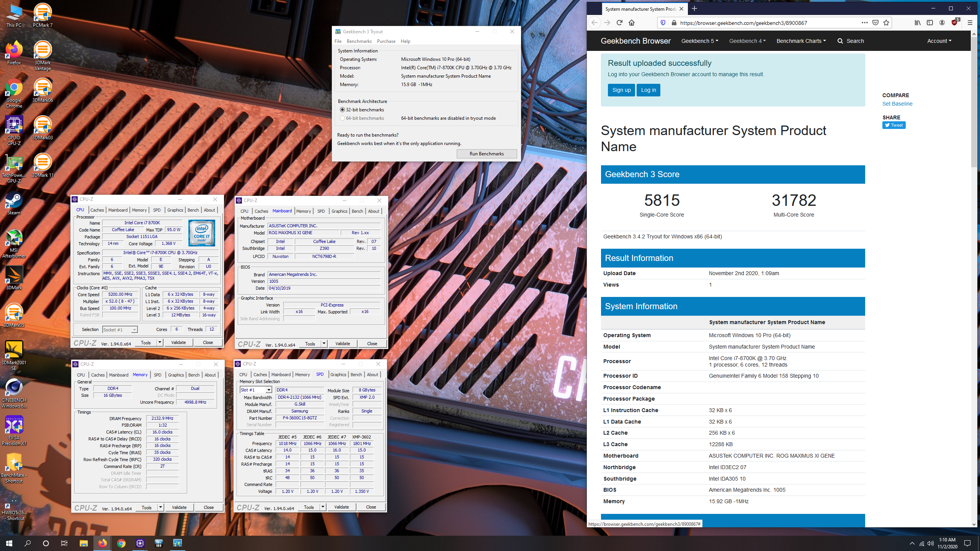980x551 pixels.
Task: Open the About tab in CPU-Z Memory window
Action: 210,375
